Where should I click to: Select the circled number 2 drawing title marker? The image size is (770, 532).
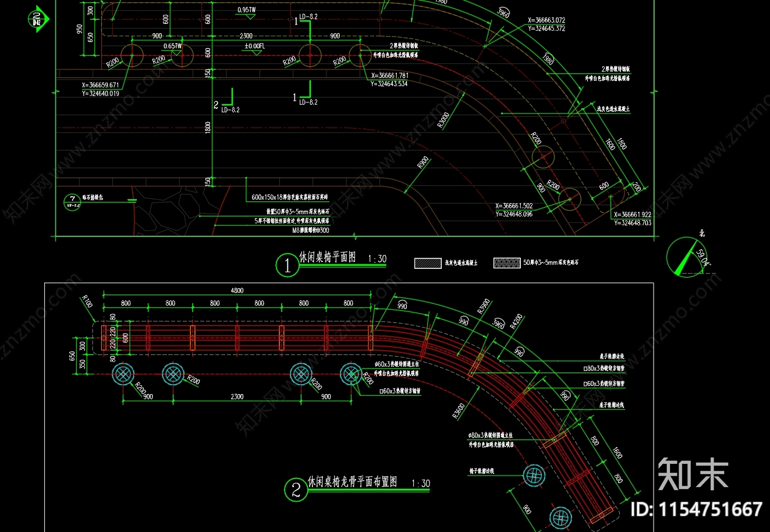click(x=296, y=490)
